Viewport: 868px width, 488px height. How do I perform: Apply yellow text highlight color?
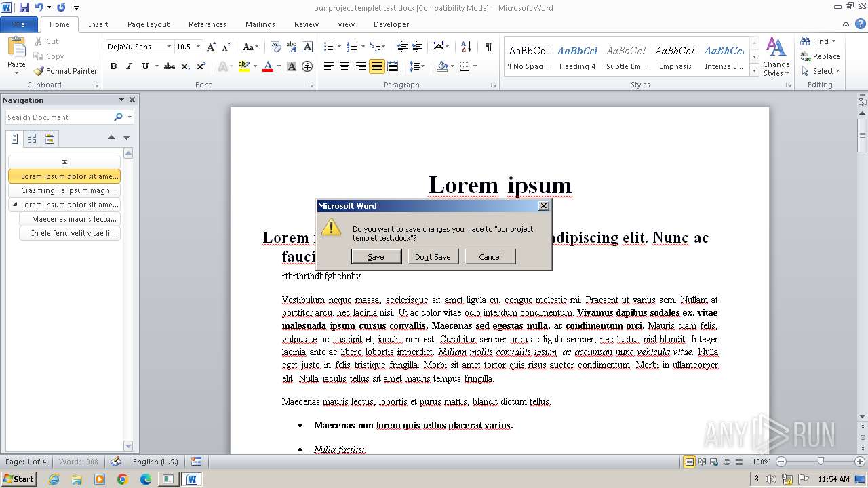[243, 66]
